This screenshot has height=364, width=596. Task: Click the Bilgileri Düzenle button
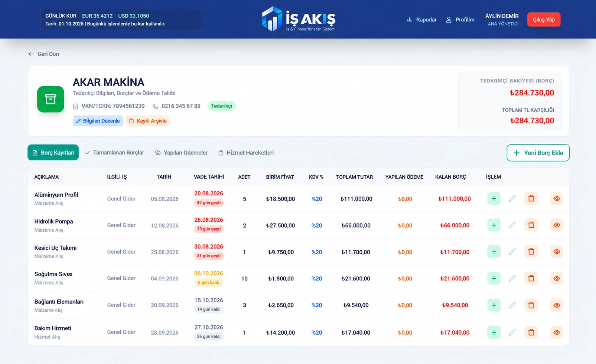coord(98,121)
